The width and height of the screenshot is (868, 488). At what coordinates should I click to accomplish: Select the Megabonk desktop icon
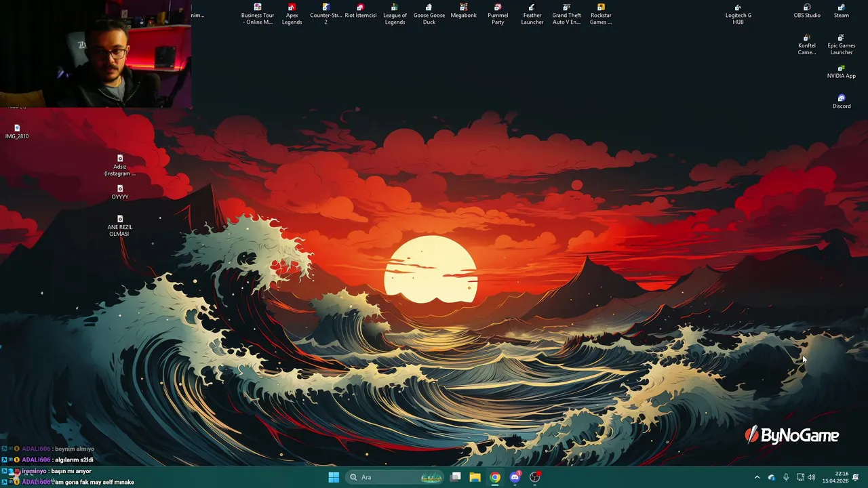point(464,12)
